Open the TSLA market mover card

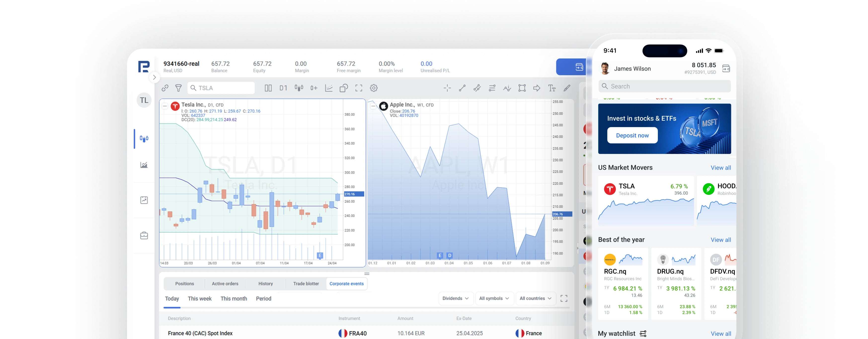point(646,201)
